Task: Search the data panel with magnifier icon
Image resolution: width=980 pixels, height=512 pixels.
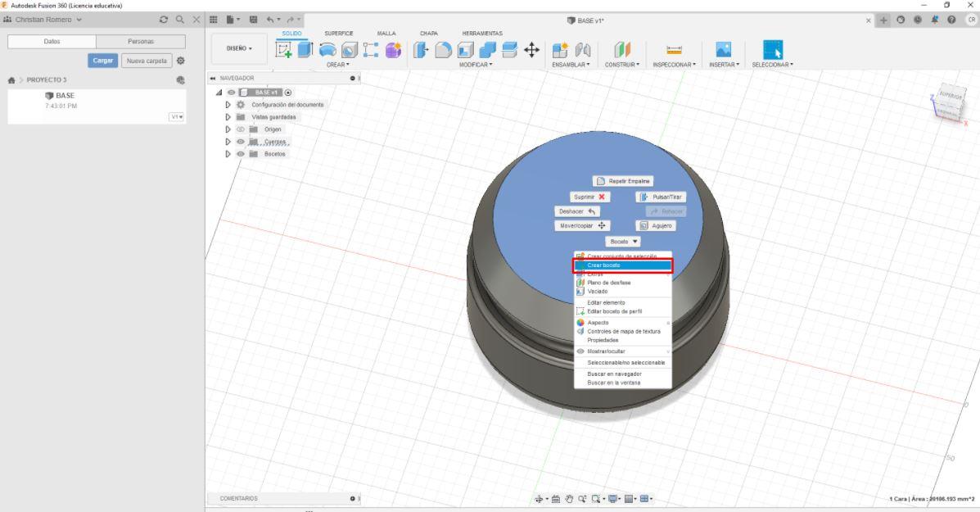Action: coord(180,20)
